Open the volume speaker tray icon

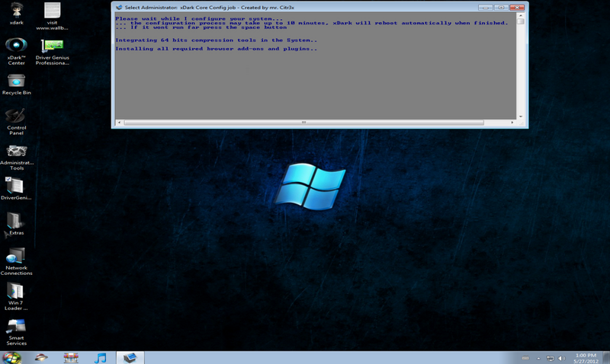[x=561, y=358]
